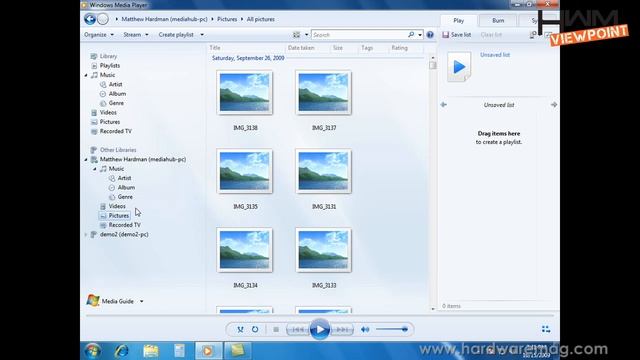640x360 pixels.
Task: Select local Videos library
Action: pos(108,113)
